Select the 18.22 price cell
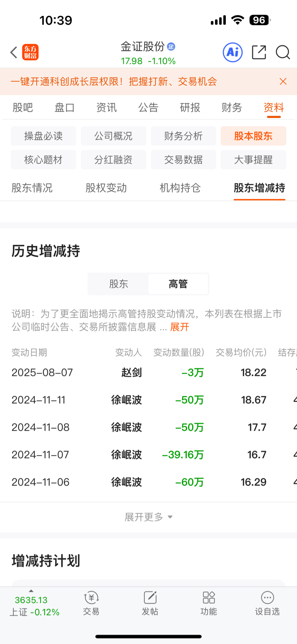 [x=253, y=372]
